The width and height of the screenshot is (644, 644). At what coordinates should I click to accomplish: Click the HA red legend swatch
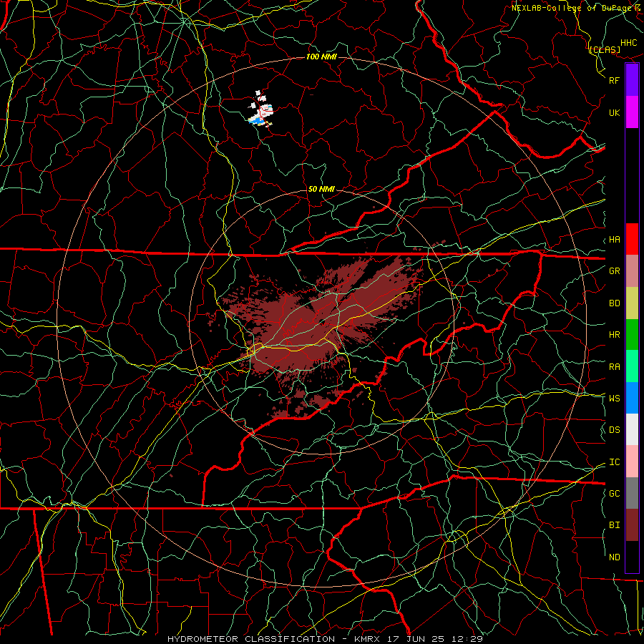point(632,239)
